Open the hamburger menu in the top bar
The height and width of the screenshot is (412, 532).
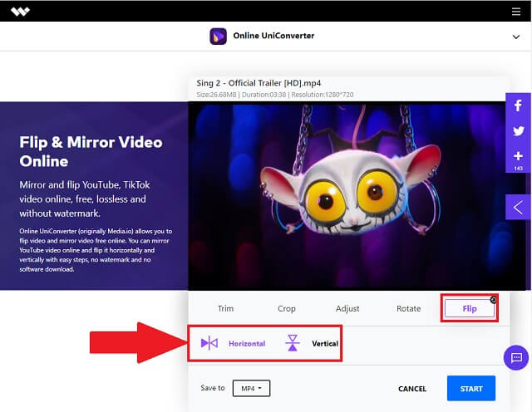point(516,12)
